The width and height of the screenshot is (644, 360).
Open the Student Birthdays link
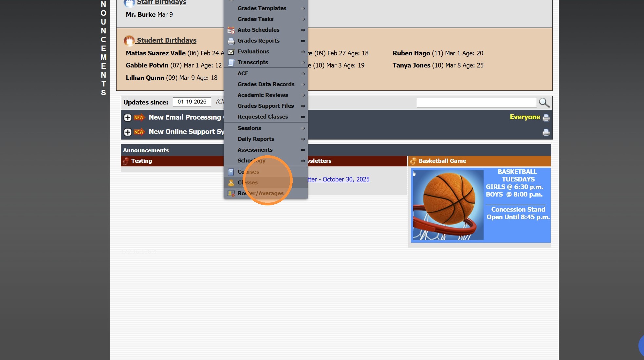pos(166,40)
